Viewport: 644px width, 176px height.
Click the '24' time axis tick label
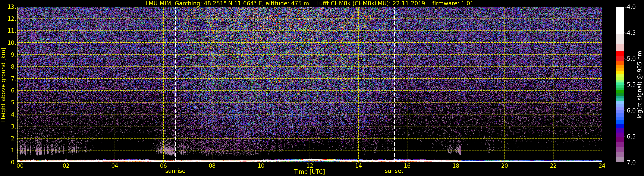[602, 166]
